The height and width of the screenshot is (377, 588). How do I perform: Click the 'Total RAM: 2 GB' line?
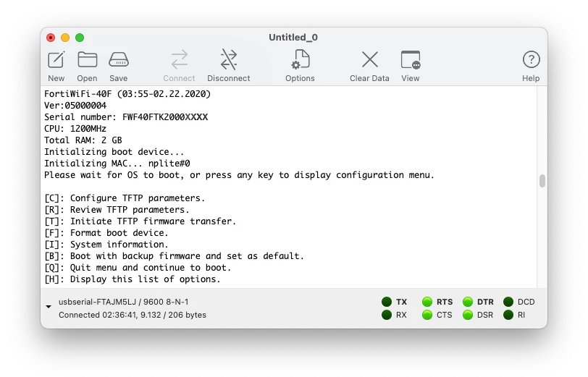point(83,140)
